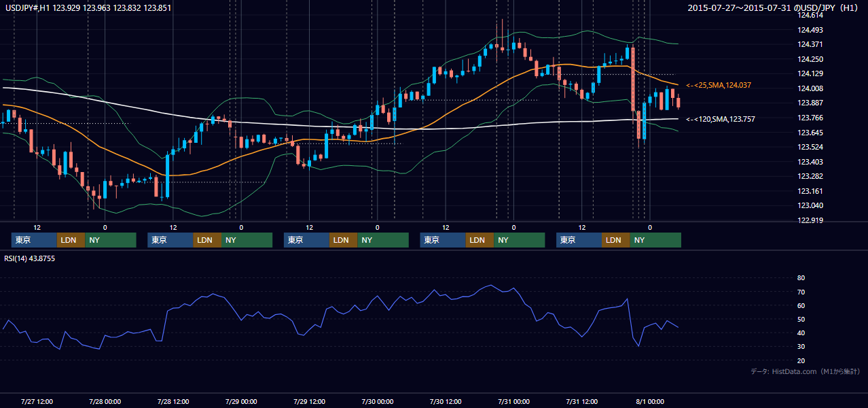Select the 124.250 price axis value
The image size is (868, 408).
point(810,59)
